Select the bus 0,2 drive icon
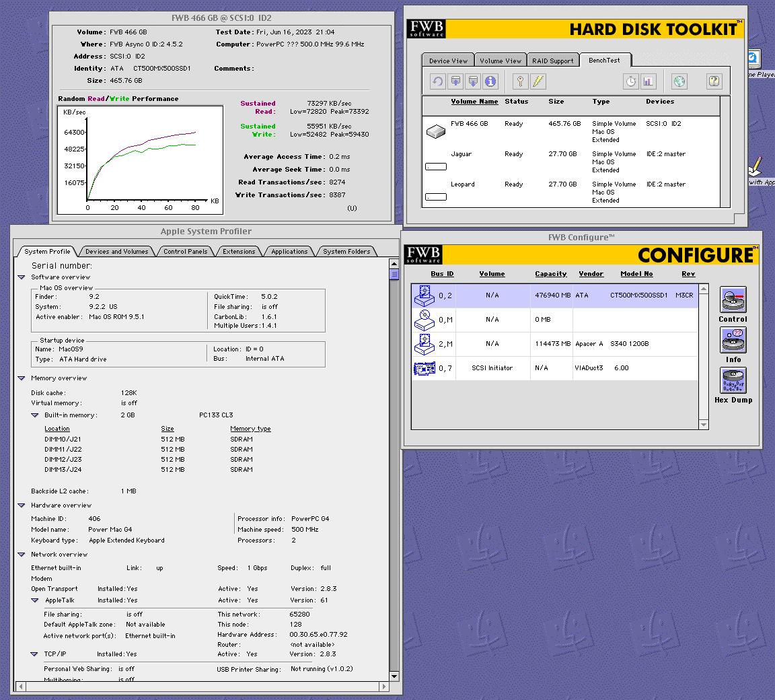 pos(424,295)
